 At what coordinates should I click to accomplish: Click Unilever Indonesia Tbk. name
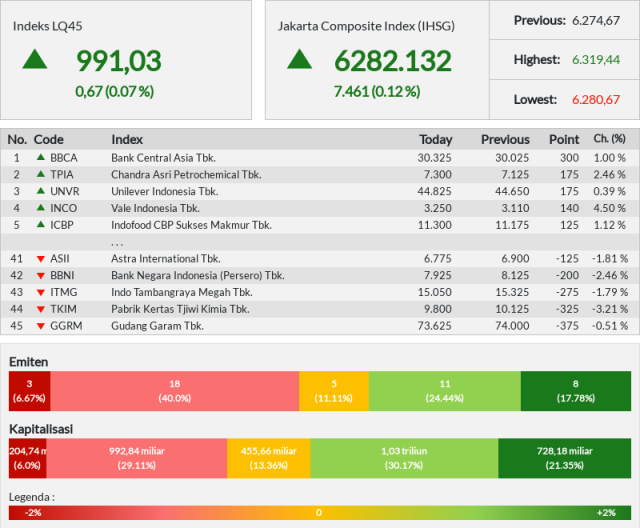[x=164, y=191]
